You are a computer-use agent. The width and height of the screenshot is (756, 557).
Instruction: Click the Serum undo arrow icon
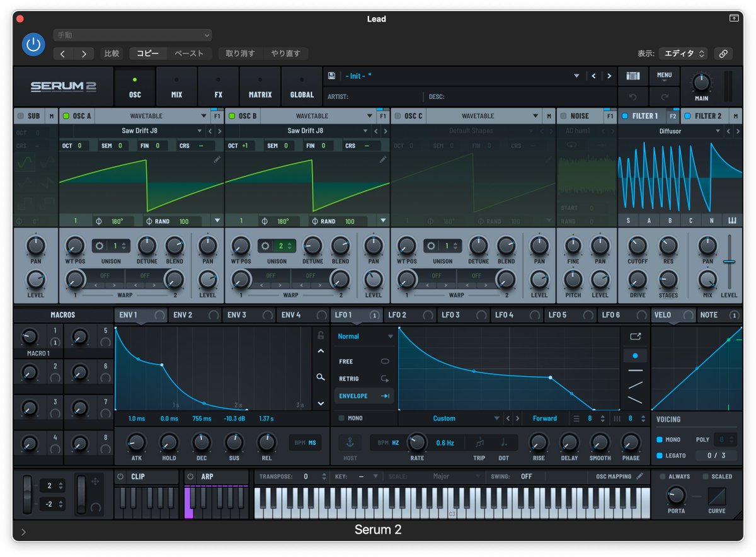click(633, 97)
